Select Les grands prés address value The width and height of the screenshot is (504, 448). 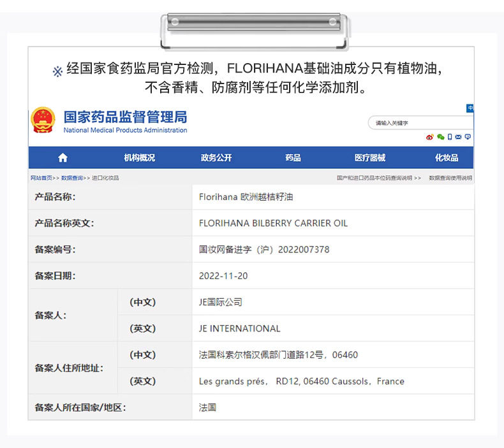coord(302,381)
